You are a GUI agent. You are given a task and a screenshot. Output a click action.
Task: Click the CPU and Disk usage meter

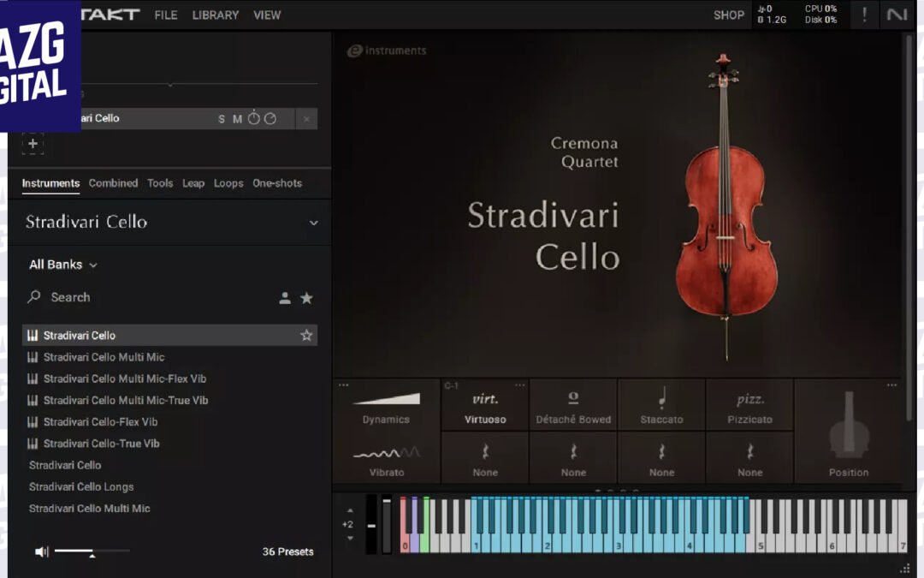(820, 15)
